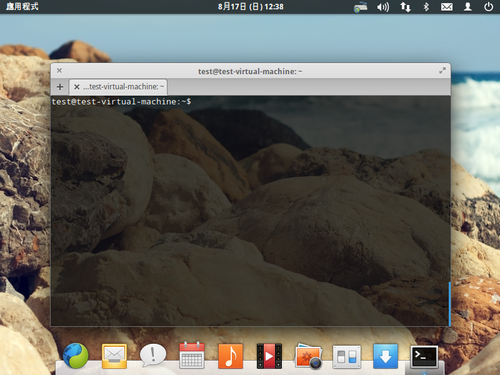Open the Bluetooth indicator menu
This screenshot has height=375, width=500.
click(x=426, y=7)
